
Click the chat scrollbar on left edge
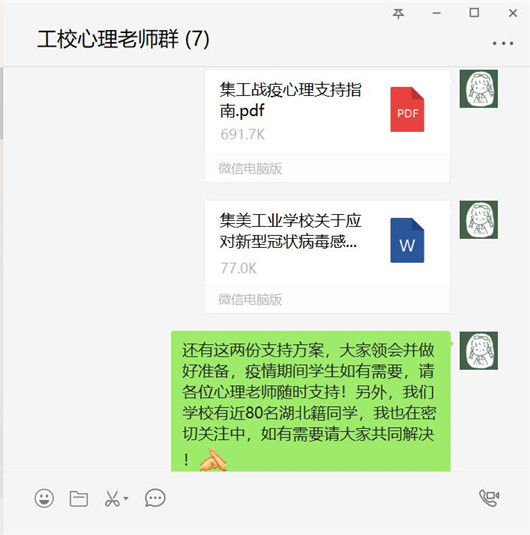[x=1, y=103]
